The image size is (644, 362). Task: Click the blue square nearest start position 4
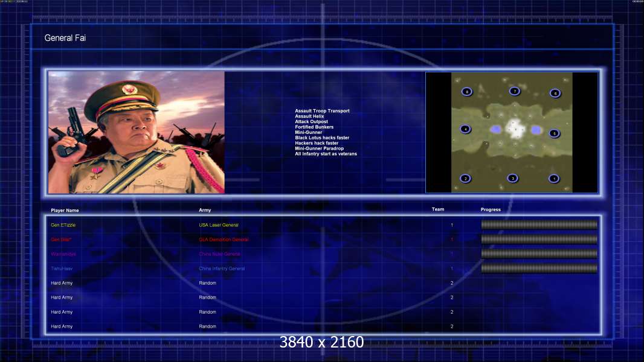pos(496,130)
